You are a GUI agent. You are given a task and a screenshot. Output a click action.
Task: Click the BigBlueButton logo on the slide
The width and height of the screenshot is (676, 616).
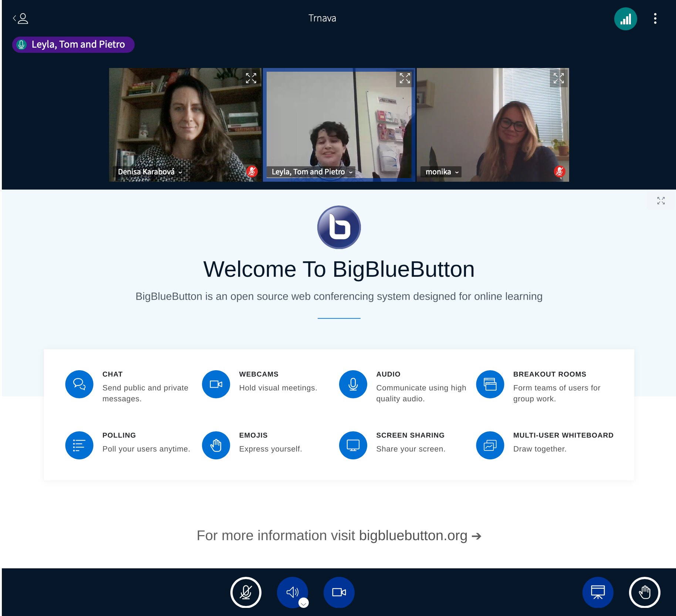click(339, 227)
